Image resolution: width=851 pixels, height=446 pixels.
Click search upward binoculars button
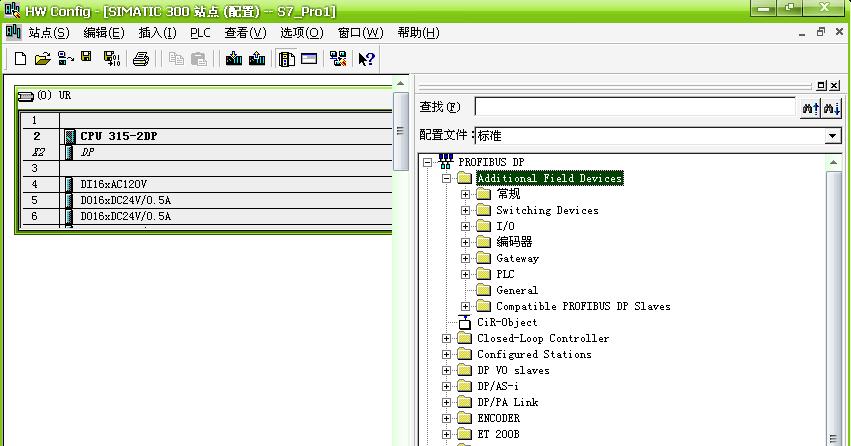pyautogui.click(x=810, y=107)
